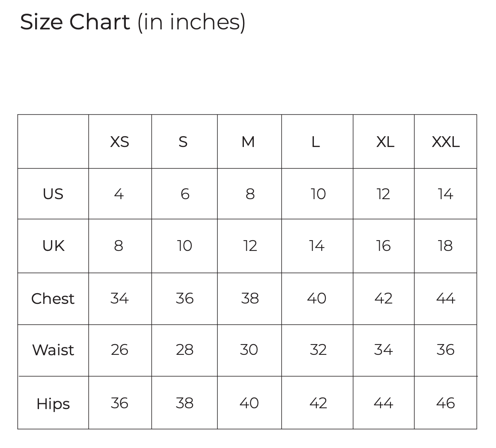Click the US row label
The height and width of the screenshot is (448, 496).
point(53,194)
